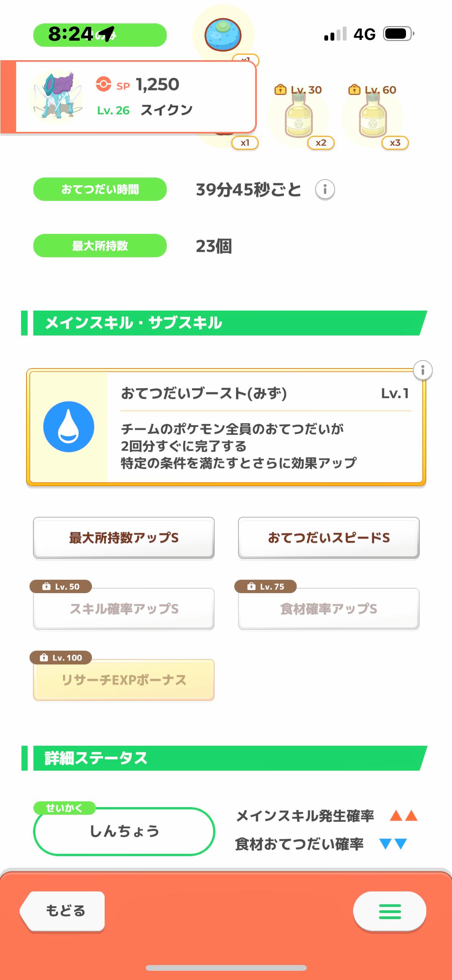Image resolution: width=452 pixels, height=980 pixels.
Task: Tap the locked Lv. 60 ingredient bottle
Action: click(373, 115)
